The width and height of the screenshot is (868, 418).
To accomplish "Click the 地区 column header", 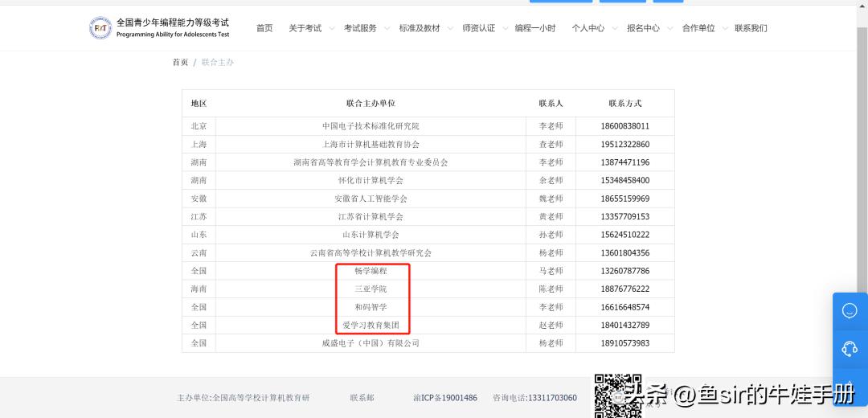I will (x=199, y=104).
